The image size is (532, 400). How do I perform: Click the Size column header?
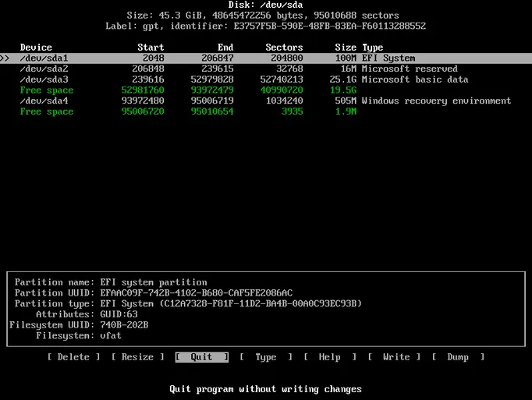(345, 48)
